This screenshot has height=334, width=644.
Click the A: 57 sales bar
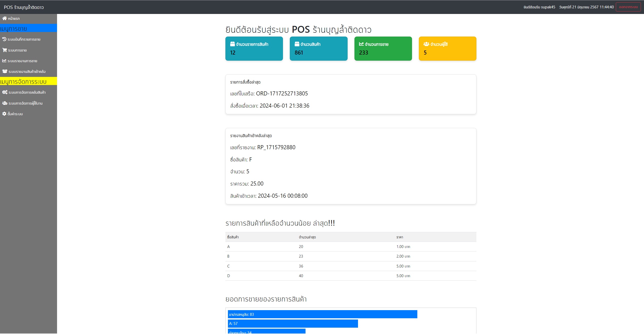(293, 324)
